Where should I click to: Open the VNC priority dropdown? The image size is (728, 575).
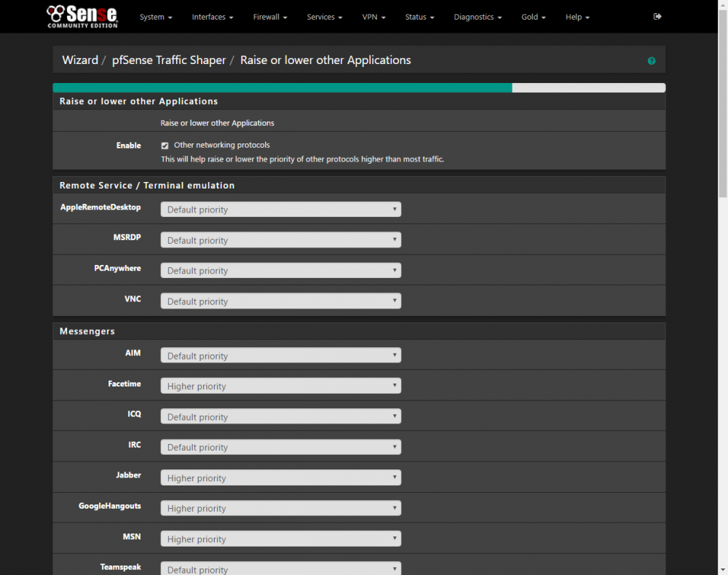281,301
